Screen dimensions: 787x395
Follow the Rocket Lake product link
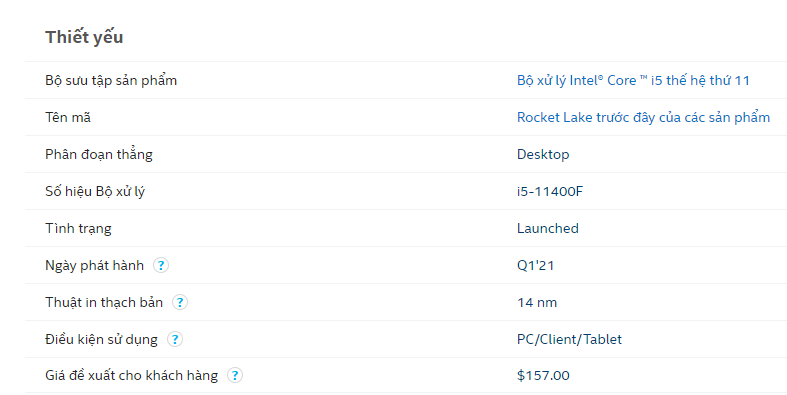643,117
